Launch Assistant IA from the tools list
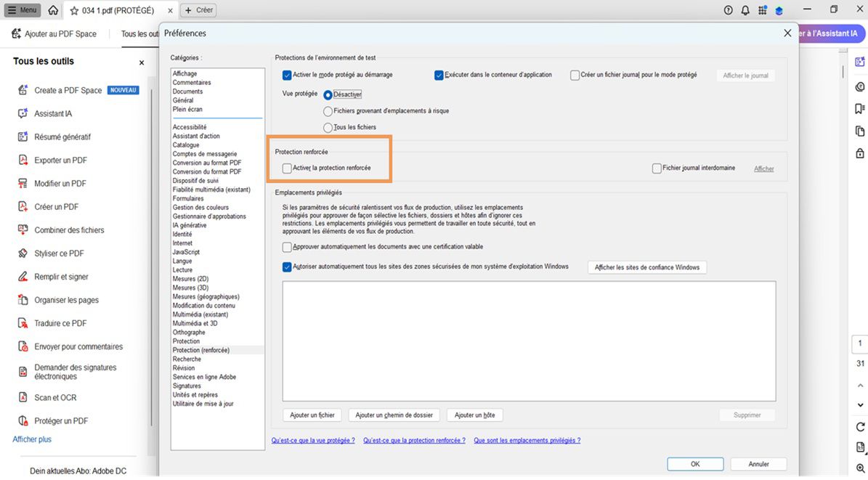 tap(45, 113)
